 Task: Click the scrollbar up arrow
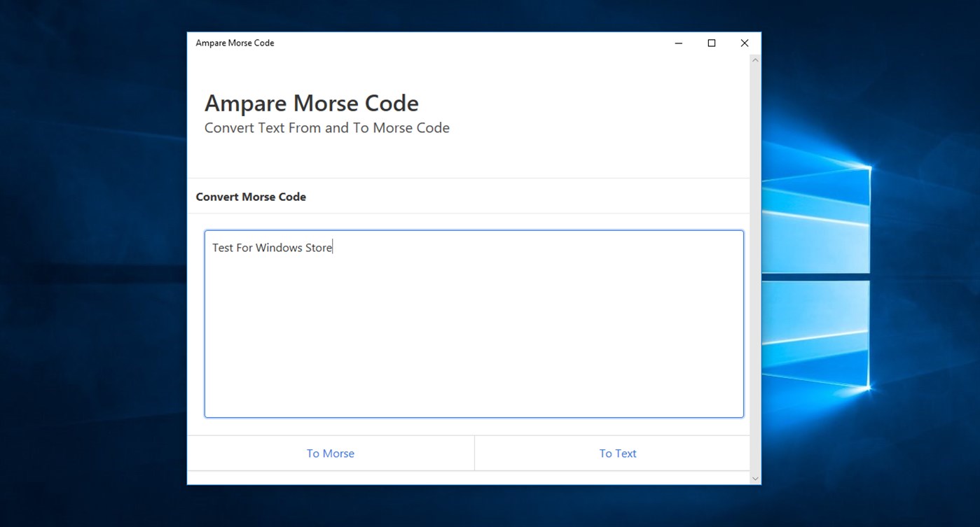(x=755, y=60)
